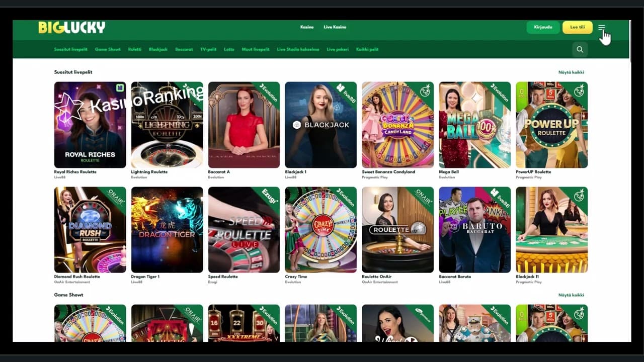Click Näytä kaikki beside Game Showt

(571, 295)
